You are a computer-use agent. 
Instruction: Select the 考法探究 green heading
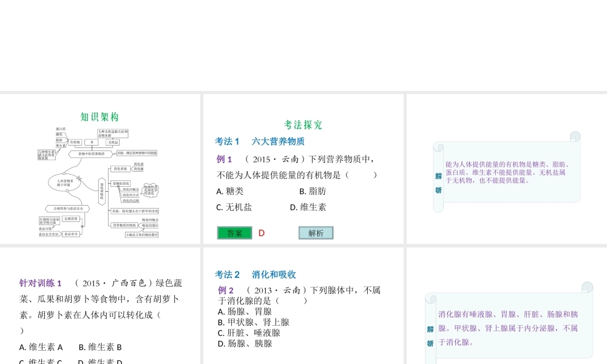pyautogui.click(x=303, y=124)
